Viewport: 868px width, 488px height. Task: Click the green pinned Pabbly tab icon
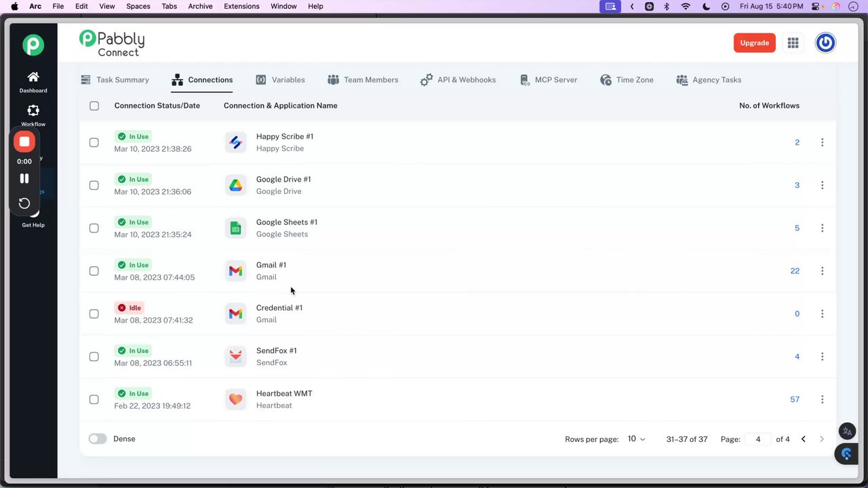pos(33,45)
